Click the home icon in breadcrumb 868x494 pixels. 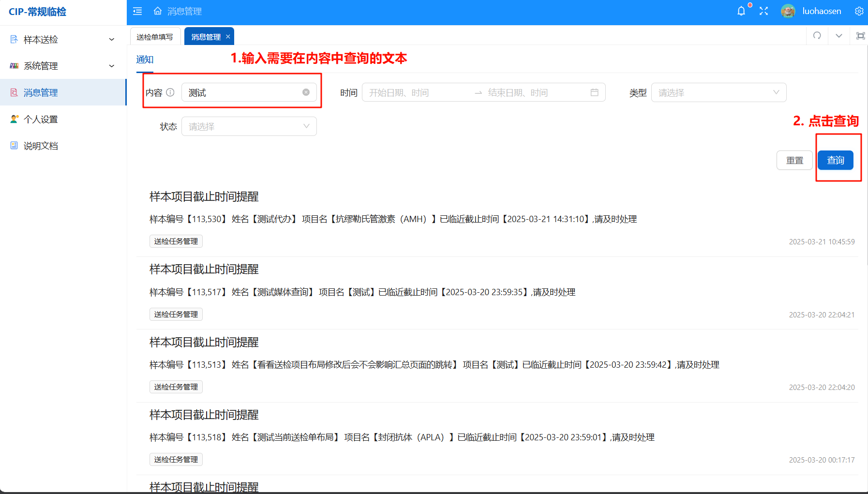click(158, 11)
